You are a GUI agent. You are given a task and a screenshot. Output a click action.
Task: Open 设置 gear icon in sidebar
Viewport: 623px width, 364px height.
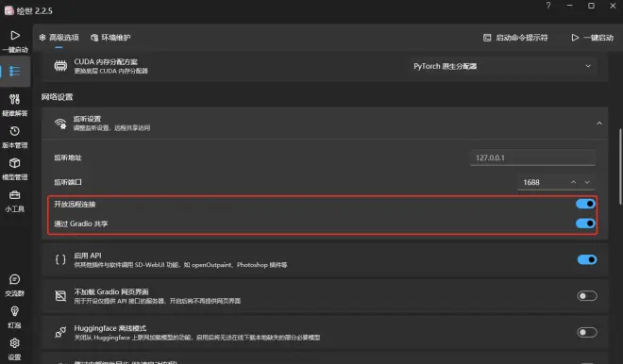coord(15,343)
